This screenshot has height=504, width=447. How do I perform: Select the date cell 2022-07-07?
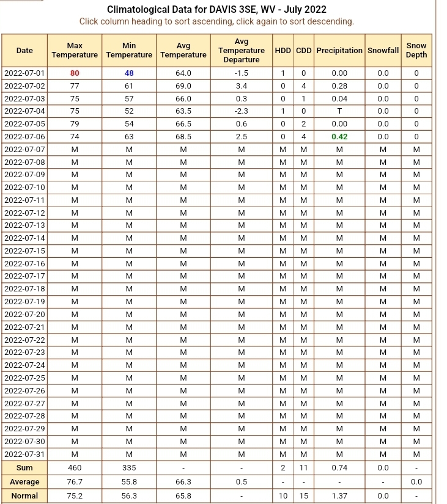tap(24, 150)
